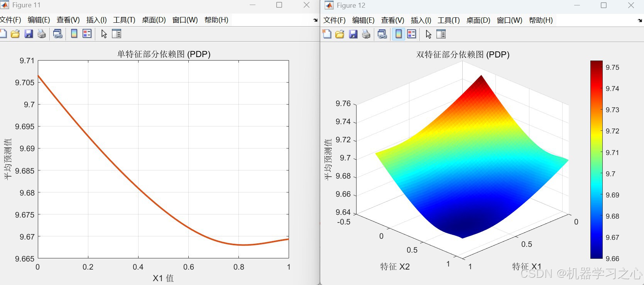Click the Link Plot icon in Figure 11
Viewport: 644px width, 285px height.
[58, 34]
